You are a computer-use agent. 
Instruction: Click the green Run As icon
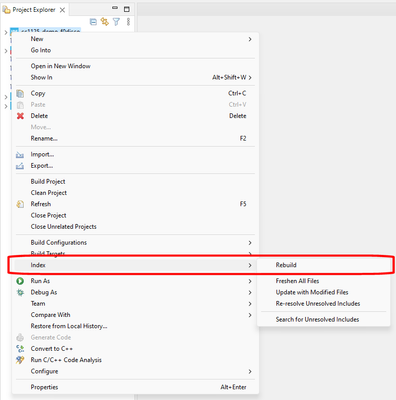tap(20, 281)
